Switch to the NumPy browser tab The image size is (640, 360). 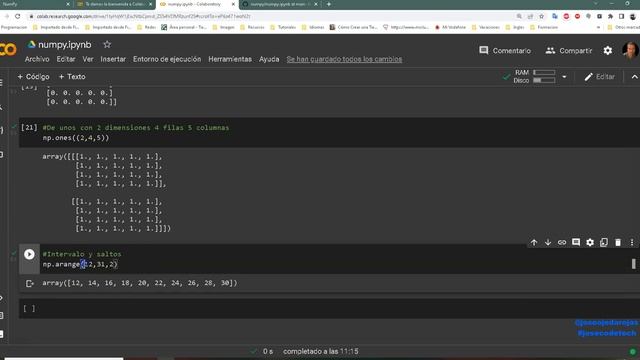(x=35, y=4)
